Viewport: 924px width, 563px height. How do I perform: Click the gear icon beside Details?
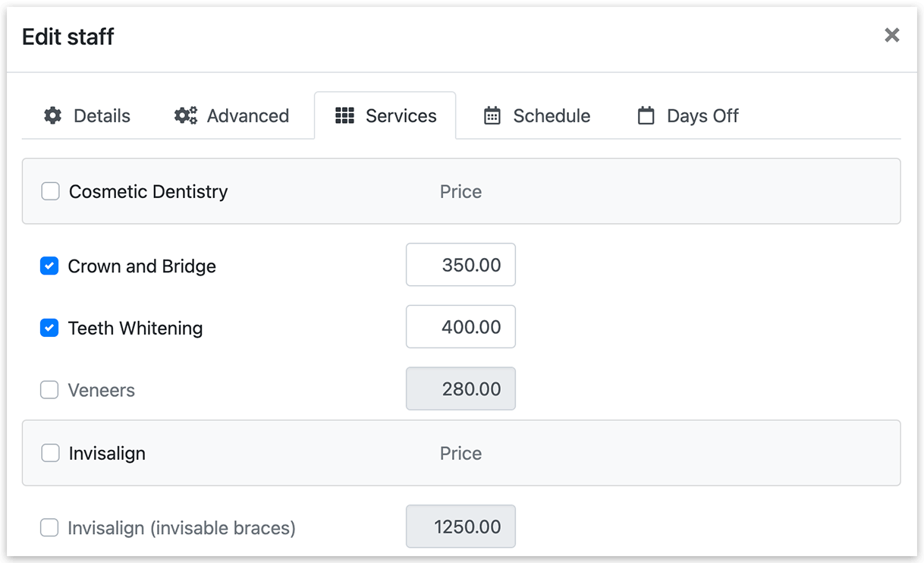point(53,115)
